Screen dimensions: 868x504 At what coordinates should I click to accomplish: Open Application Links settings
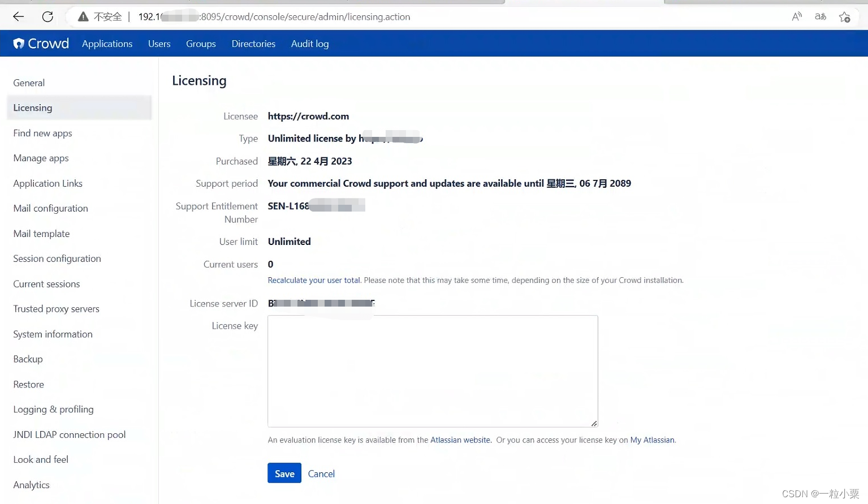pos(47,183)
